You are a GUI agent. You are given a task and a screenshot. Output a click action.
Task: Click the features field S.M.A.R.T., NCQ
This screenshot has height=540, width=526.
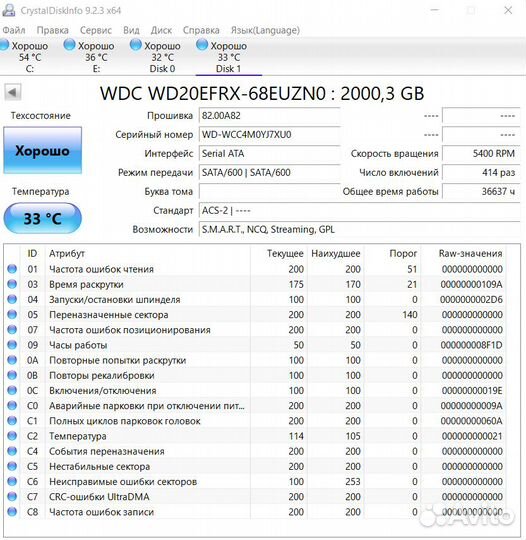359,229
